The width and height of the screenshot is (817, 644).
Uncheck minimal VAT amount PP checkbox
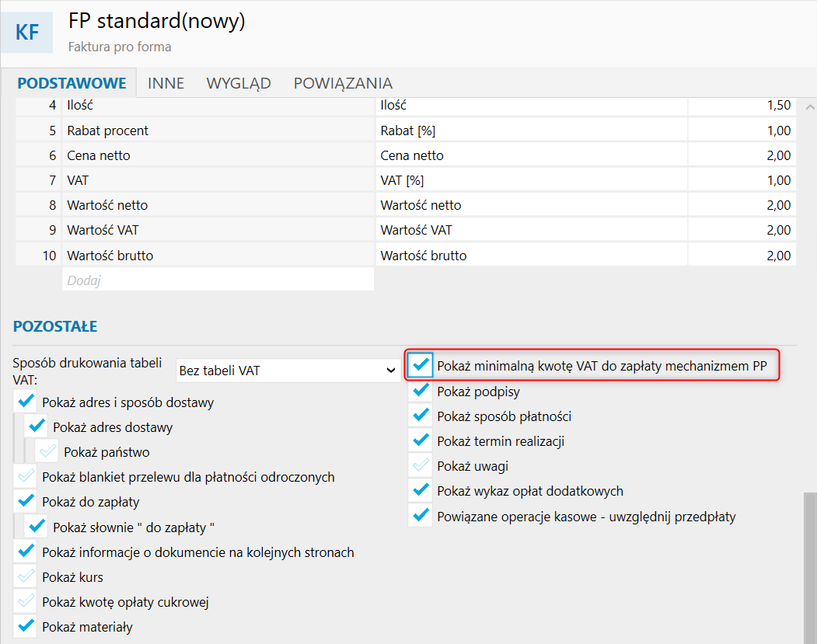point(421,365)
